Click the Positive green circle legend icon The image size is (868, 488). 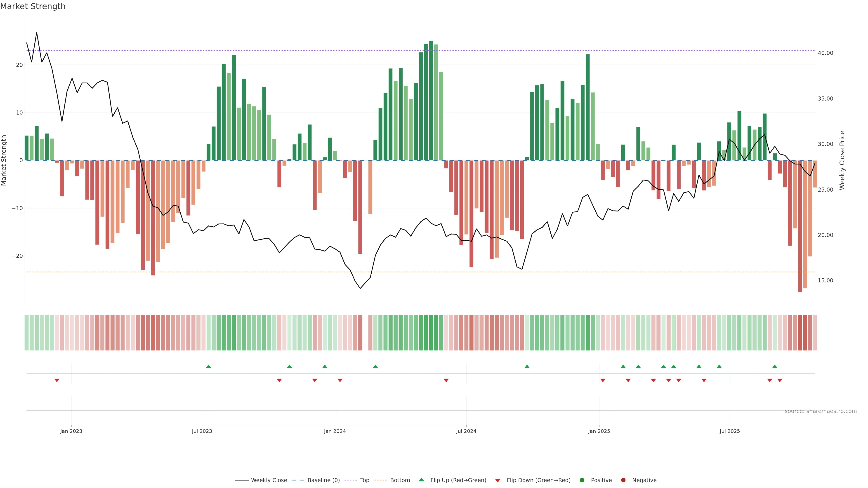tap(582, 480)
